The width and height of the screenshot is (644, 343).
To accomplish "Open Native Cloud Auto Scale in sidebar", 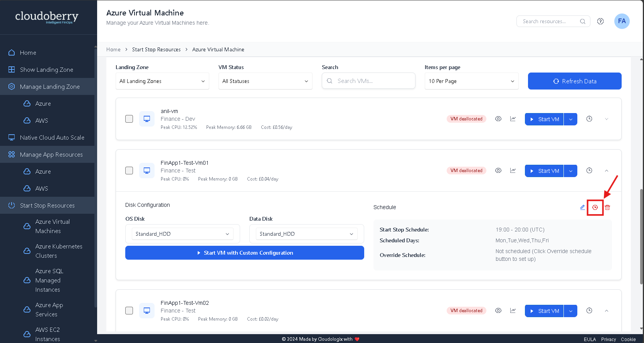I will coord(47,137).
